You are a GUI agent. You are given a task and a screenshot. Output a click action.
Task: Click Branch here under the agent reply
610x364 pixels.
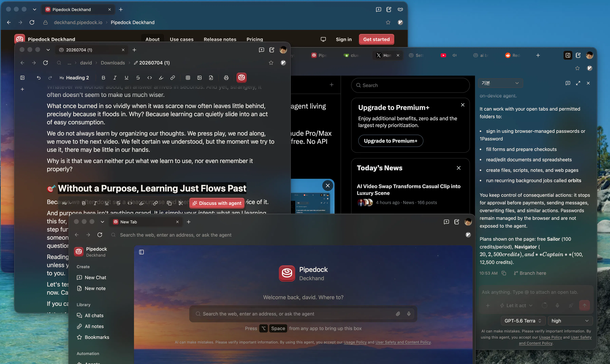pos(530,273)
